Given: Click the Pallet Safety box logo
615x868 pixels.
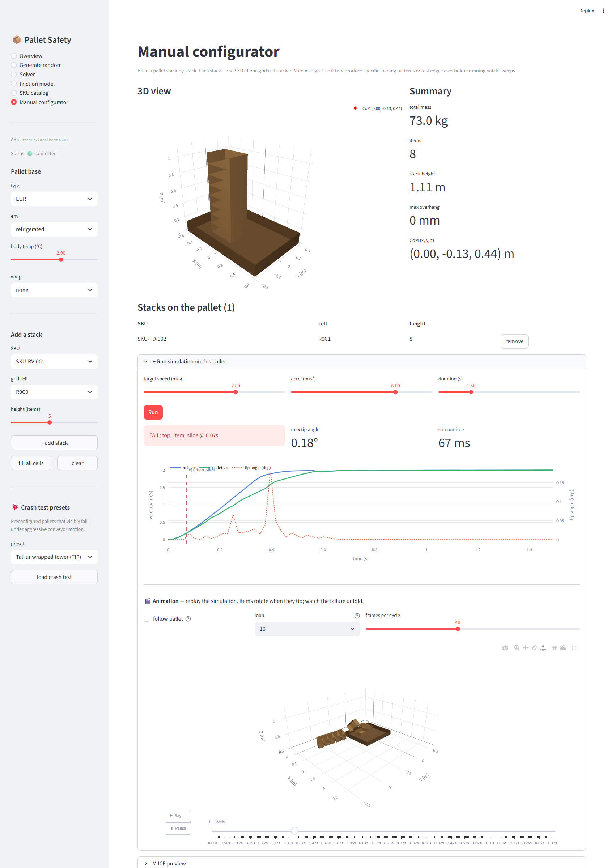Looking at the screenshot, I should tap(17, 40).
